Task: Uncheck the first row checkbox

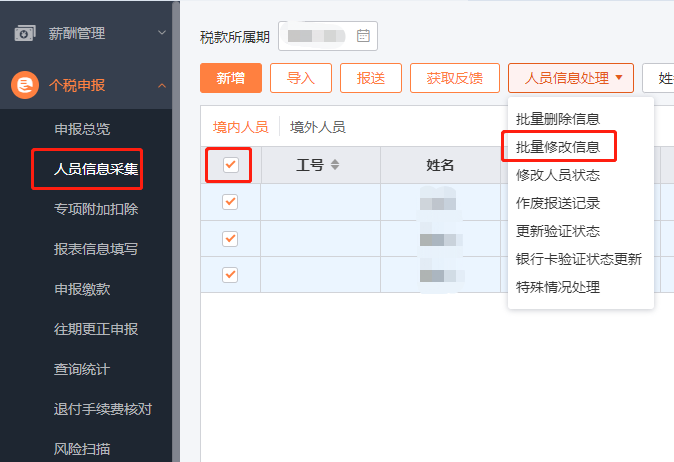Action: click(x=230, y=202)
